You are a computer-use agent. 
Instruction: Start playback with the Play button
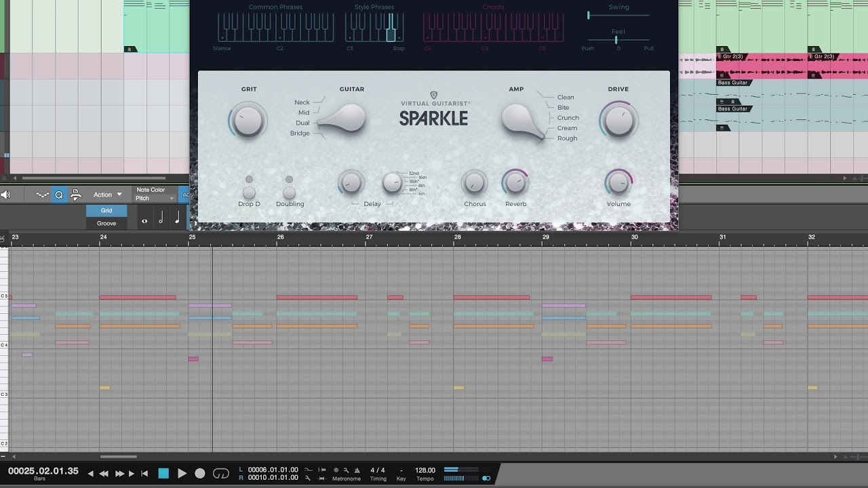tap(182, 474)
